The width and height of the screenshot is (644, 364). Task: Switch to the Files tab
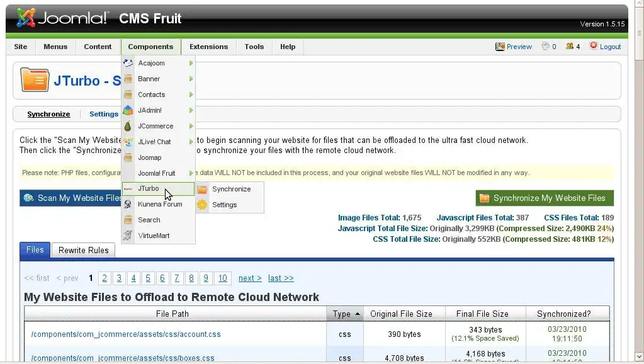point(35,250)
